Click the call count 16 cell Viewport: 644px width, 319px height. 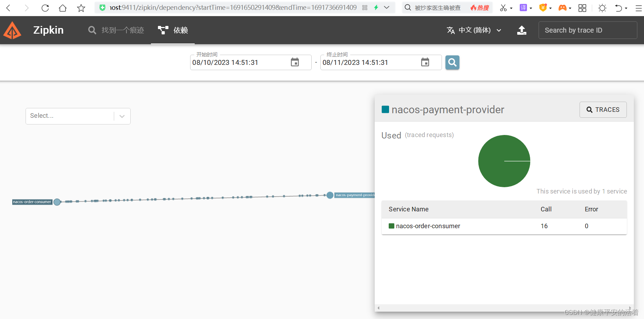point(544,226)
